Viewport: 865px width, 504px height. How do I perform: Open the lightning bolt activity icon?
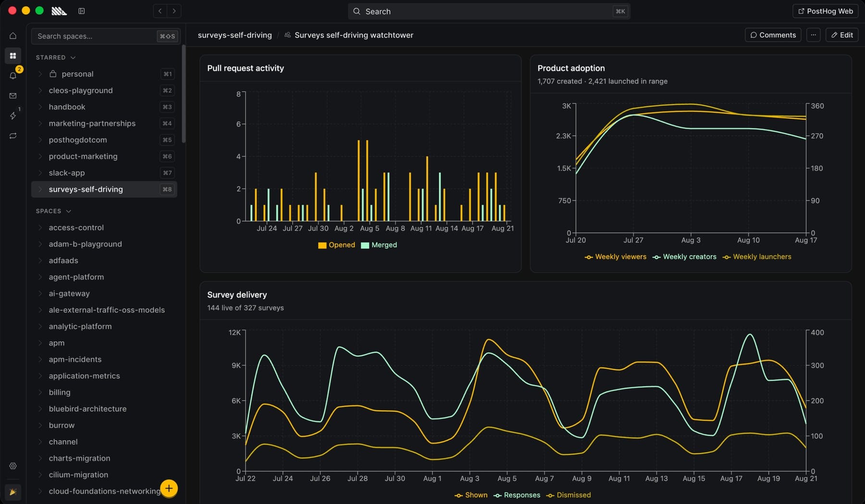[x=13, y=116]
